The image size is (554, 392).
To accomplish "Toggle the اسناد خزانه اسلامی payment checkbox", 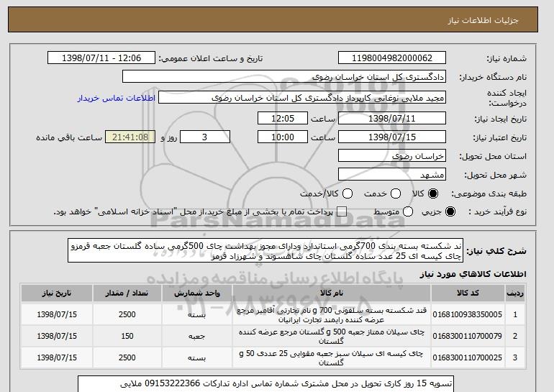I will pyautogui.click(x=342, y=211).
